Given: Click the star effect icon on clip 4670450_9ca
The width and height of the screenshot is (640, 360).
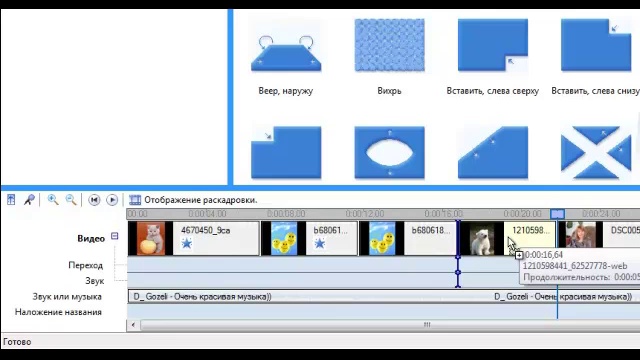Looking at the screenshot, I should click(x=187, y=244).
